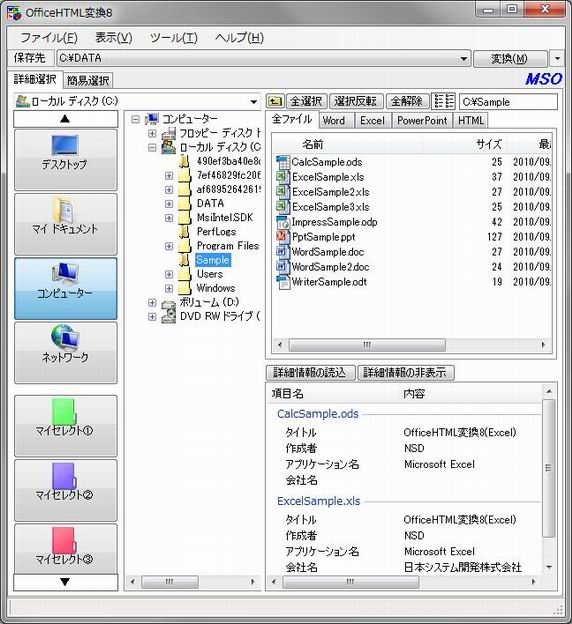Screen dimensions: 572x624
Task: Collapse the コンピューター tree node
Action: click(x=136, y=119)
